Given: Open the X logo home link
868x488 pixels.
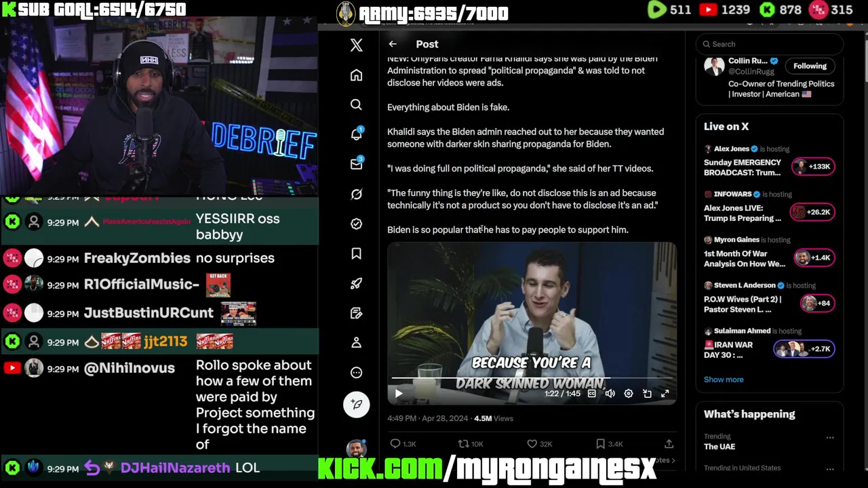Looking at the screenshot, I should pos(356,45).
